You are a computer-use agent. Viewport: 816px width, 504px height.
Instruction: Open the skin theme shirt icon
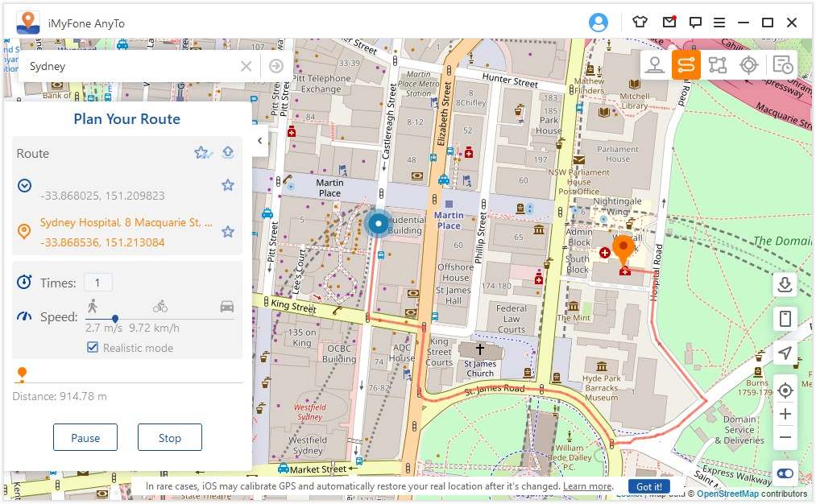[x=640, y=23]
